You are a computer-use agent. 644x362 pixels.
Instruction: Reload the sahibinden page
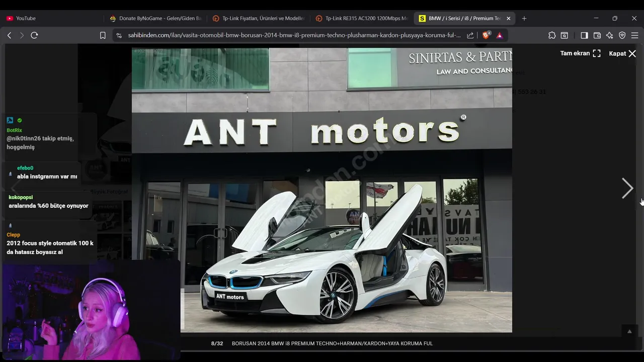click(x=34, y=35)
